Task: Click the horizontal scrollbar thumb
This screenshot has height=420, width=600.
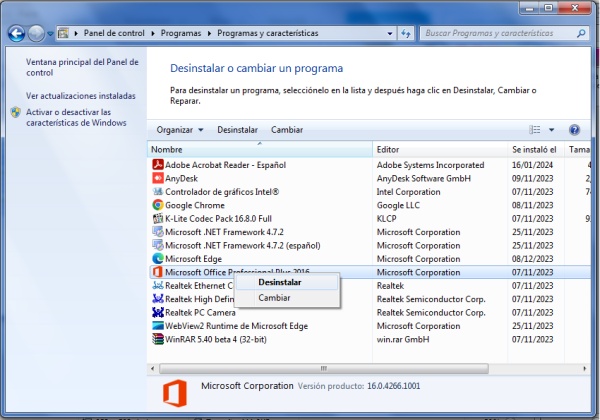Action: [324, 369]
